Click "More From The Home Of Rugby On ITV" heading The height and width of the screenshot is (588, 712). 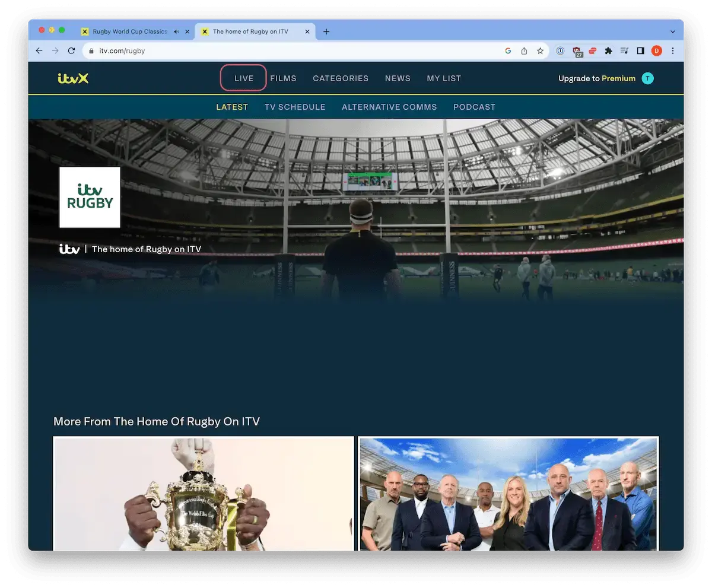(x=157, y=421)
